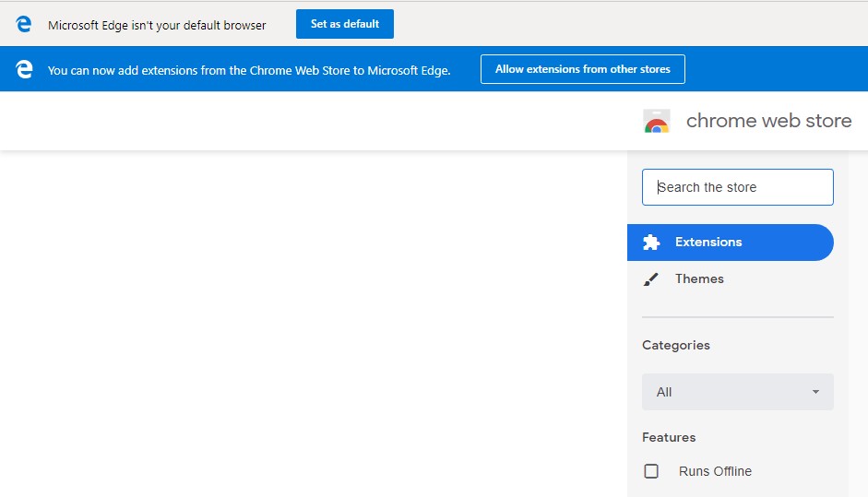Tick the Runs Offline checkbox
This screenshot has height=497, width=868.
[x=651, y=471]
